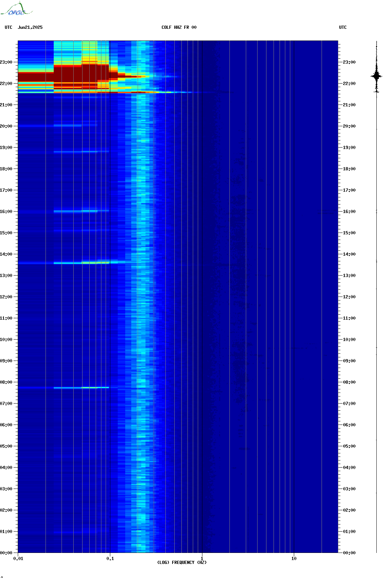Click 19:00 on the right time axis
The image size is (392, 581).
349,148
